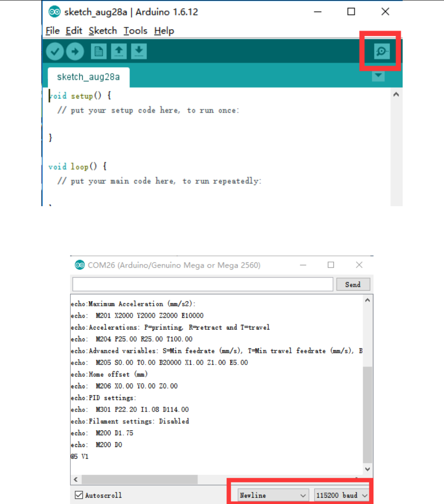Click the 'put your setup code here' comment
Viewport: 444px width, 504px height.
pyautogui.click(x=148, y=110)
